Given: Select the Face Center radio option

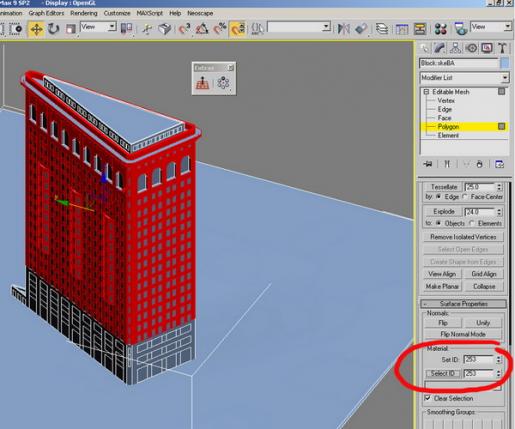Looking at the screenshot, I should point(466,197).
